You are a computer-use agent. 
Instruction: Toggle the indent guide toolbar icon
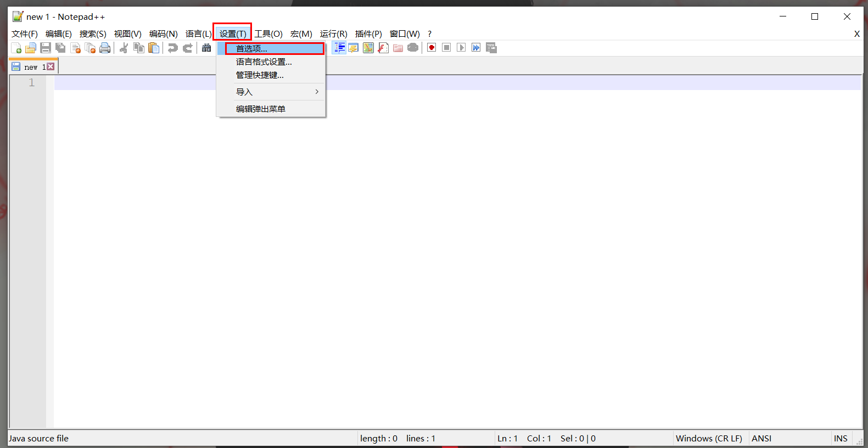(339, 48)
